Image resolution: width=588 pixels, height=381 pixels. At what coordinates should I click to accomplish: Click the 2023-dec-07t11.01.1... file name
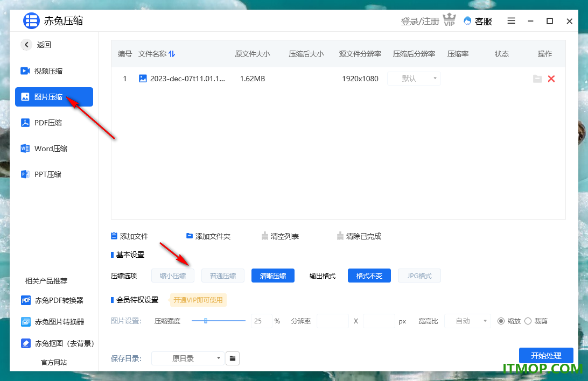(187, 79)
